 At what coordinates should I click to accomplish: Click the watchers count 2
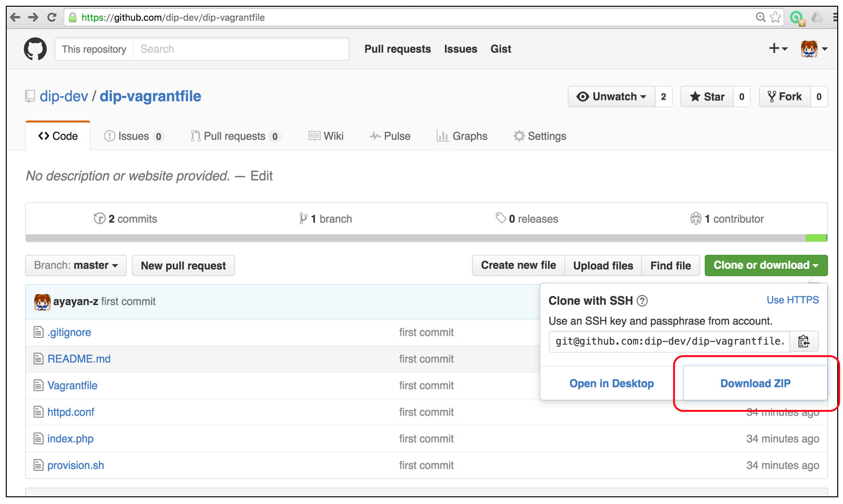(x=663, y=96)
